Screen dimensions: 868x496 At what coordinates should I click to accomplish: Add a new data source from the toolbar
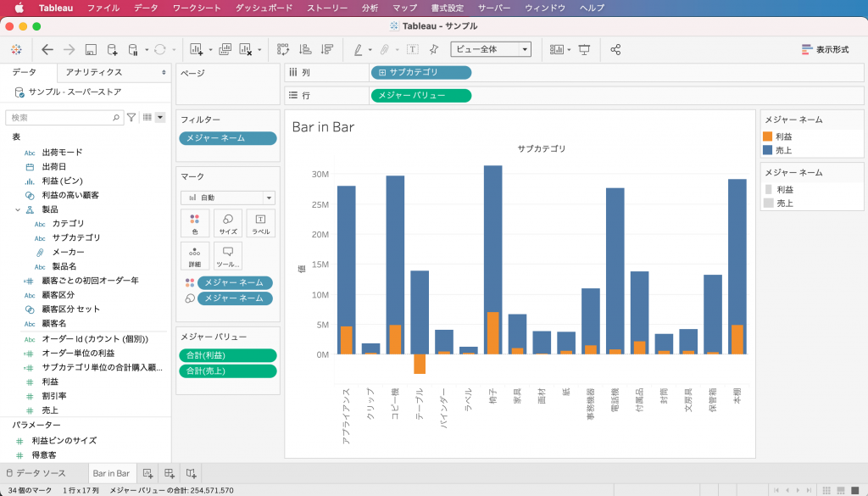pos(112,50)
